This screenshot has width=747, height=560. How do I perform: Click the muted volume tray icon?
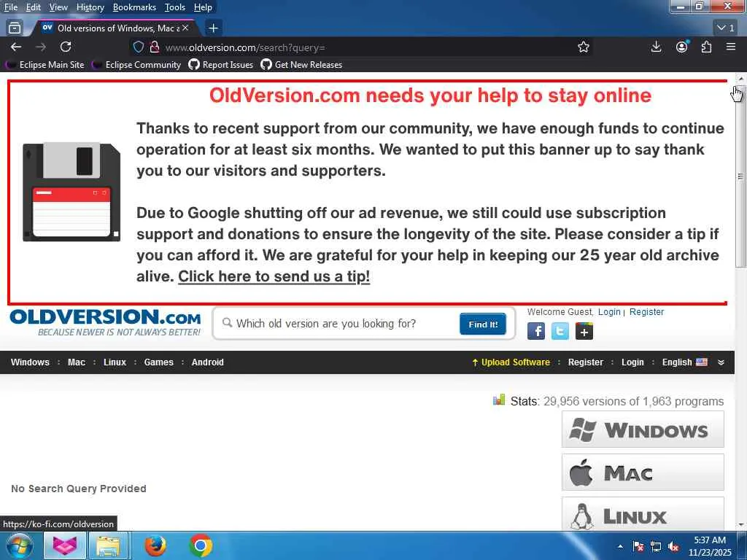click(x=673, y=547)
